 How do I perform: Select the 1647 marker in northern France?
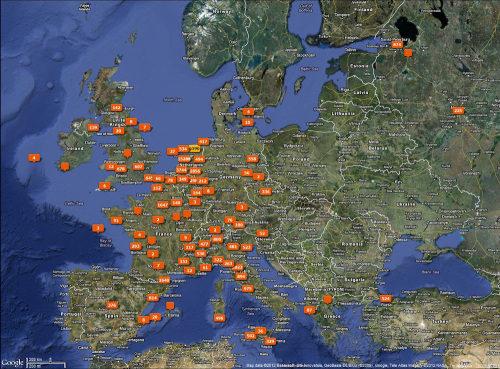[162, 205]
